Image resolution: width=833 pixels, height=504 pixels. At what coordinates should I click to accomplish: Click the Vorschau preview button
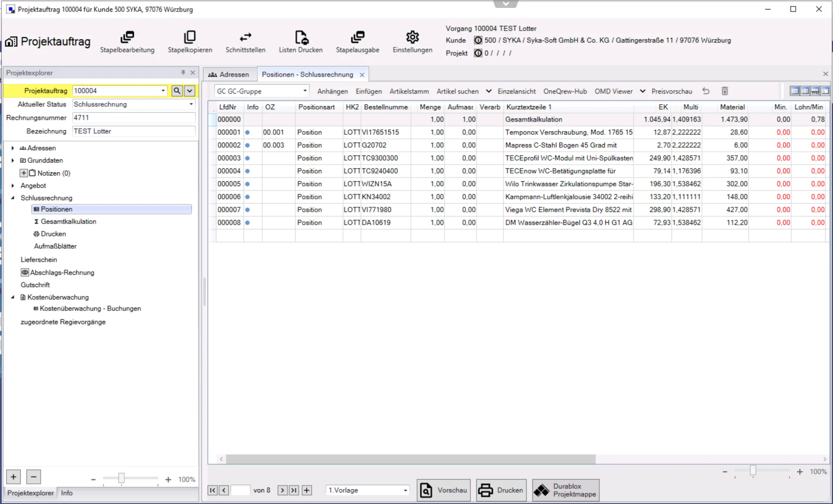(444, 490)
